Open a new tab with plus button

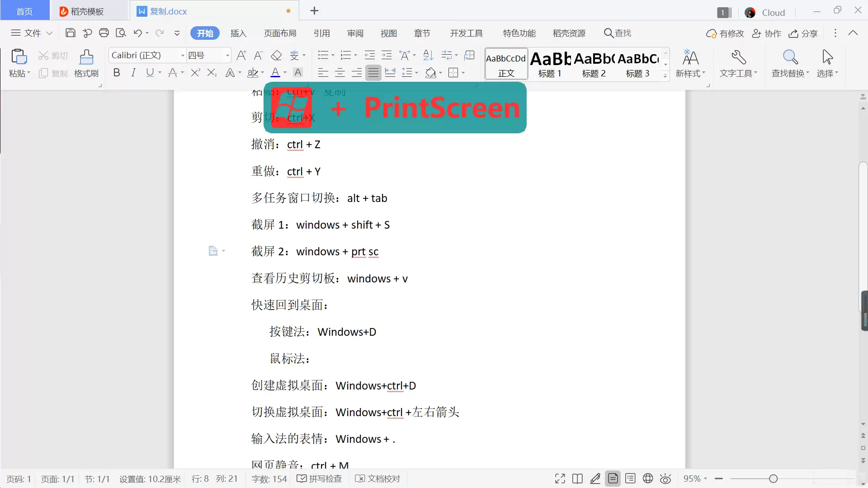point(315,11)
